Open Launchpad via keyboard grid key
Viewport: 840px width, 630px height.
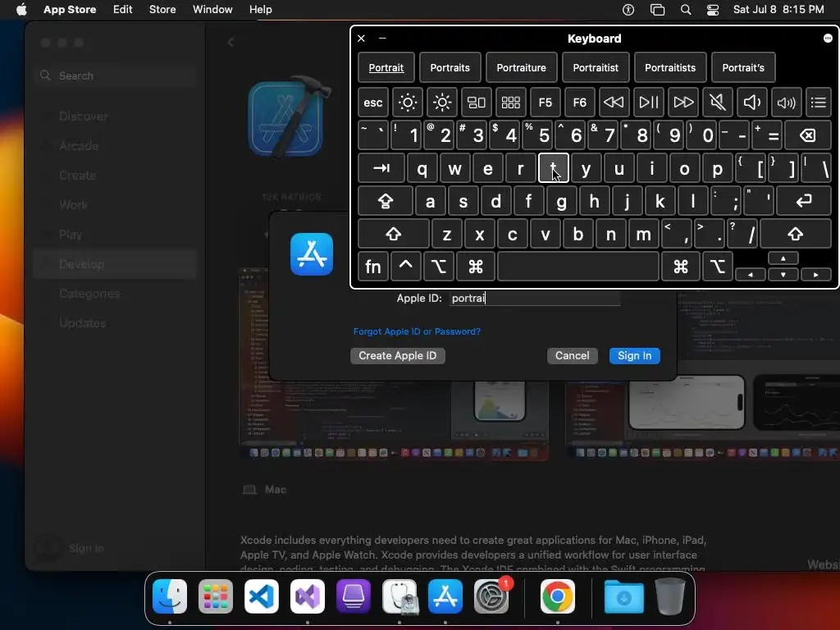pos(510,103)
